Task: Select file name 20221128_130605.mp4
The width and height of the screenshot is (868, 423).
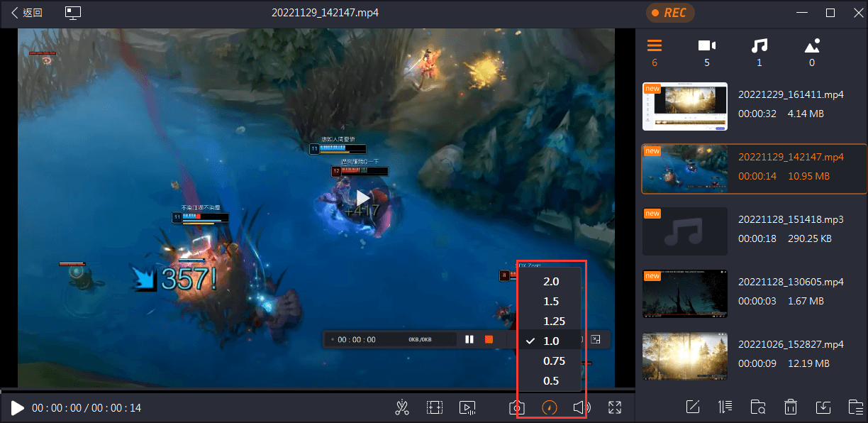Action: coord(791,282)
